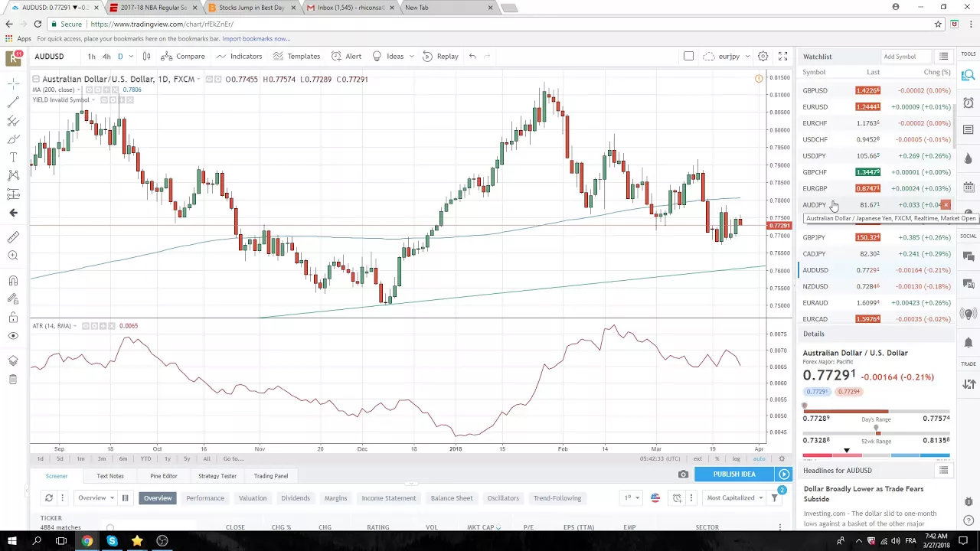Undo the last chart action
This screenshot has width=980, height=551.
[x=472, y=56]
